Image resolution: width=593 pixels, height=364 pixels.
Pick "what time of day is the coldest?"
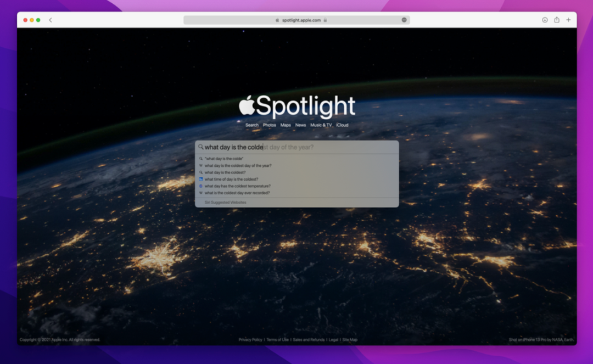(231, 179)
